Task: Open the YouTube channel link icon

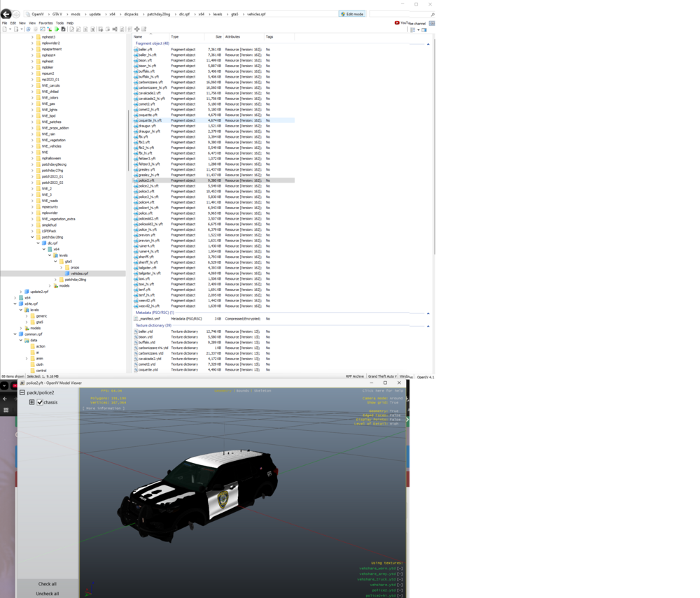Action: click(397, 22)
